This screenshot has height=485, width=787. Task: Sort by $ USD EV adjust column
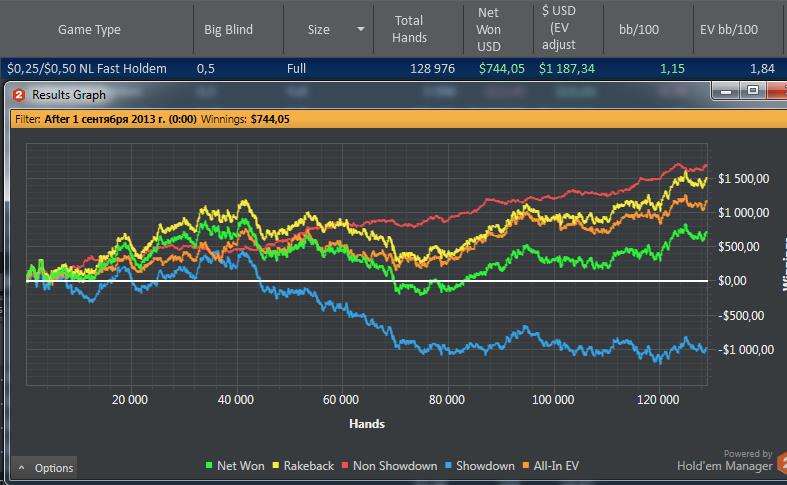tap(559, 28)
